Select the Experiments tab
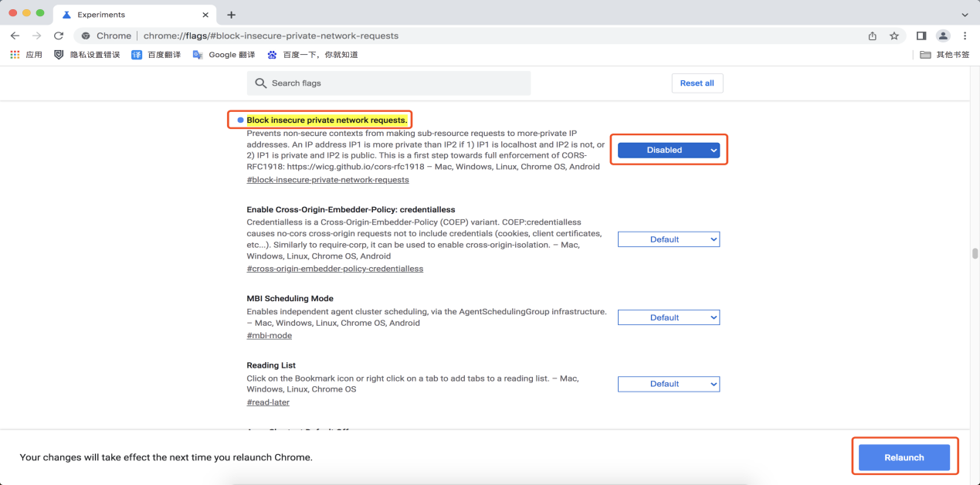Viewport: 980px width, 485px height. coord(135,15)
